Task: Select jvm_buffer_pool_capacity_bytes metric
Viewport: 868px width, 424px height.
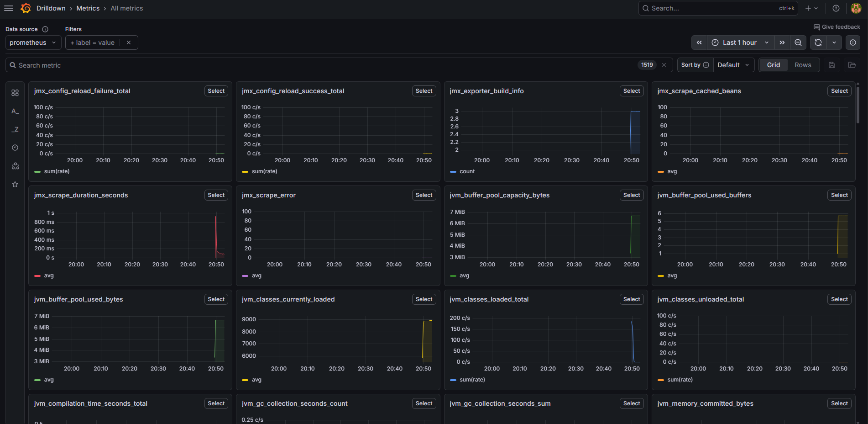Action: (632, 195)
